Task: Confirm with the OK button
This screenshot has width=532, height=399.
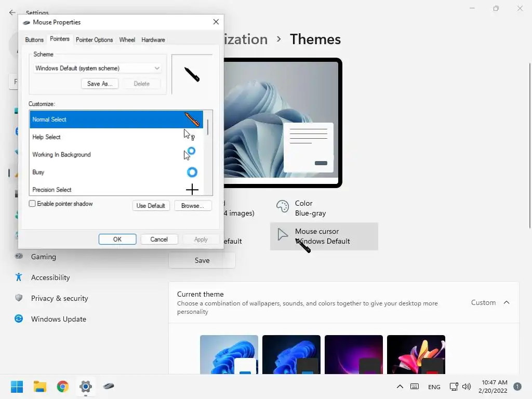Action: point(117,239)
